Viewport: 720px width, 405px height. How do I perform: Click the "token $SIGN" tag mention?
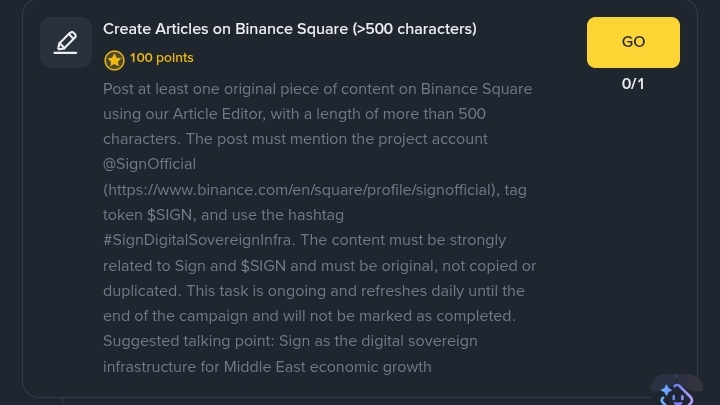point(143,215)
